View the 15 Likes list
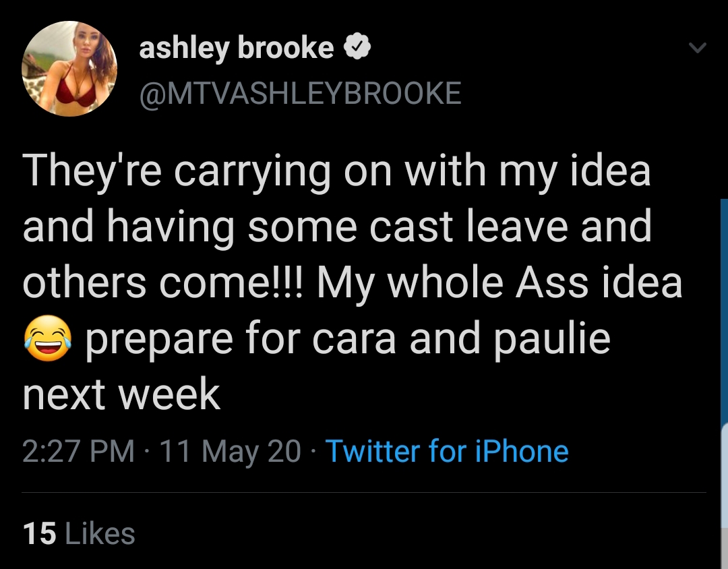The height and width of the screenshot is (569, 728). (x=79, y=533)
